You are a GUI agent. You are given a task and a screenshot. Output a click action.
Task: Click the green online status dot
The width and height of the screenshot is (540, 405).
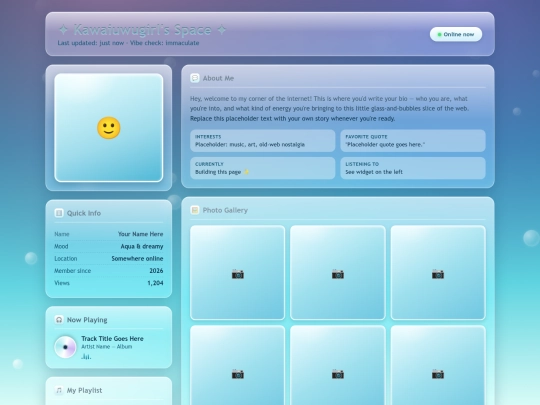click(x=439, y=34)
